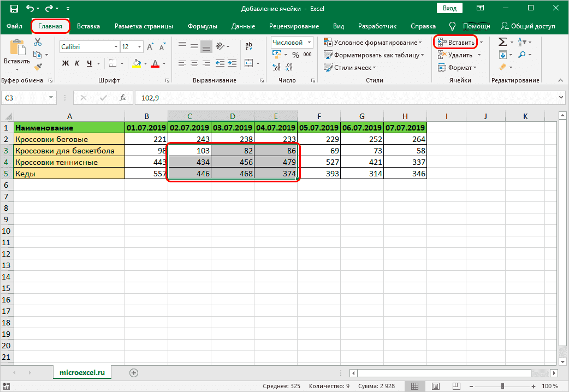The width and height of the screenshot is (569, 392).
Task: Switch to the Формулы ribbon tab
Action: point(202,26)
